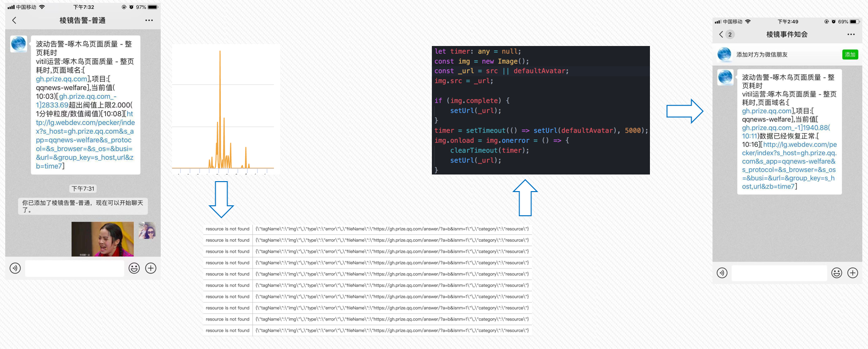Tap your own avatar beside the sent photo
This screenshot has width=868, height=349.
click(x=147, y=230)
